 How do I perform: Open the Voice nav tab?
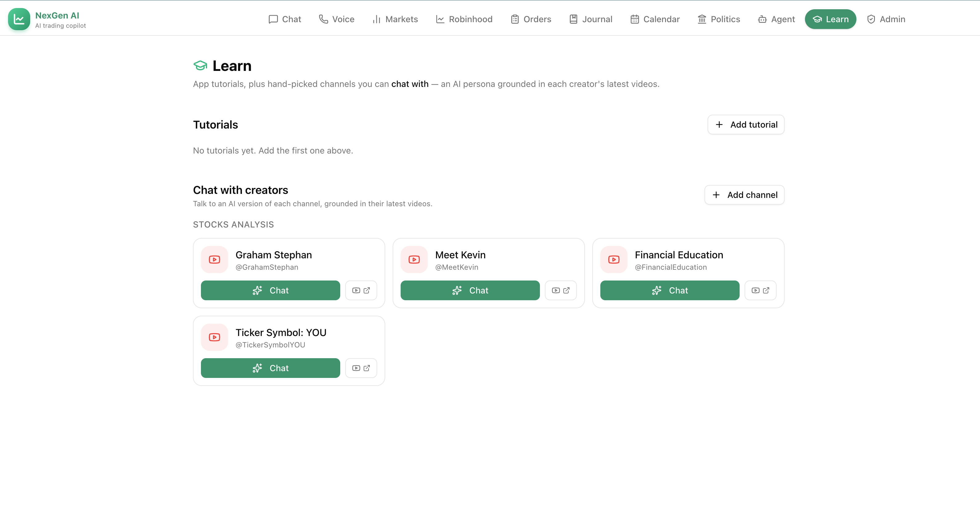pos(336,19)
